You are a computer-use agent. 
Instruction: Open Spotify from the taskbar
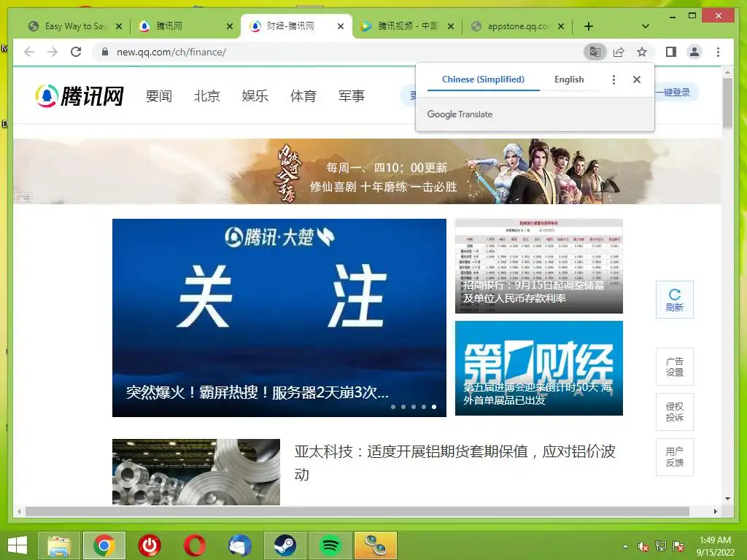(330, 545)
